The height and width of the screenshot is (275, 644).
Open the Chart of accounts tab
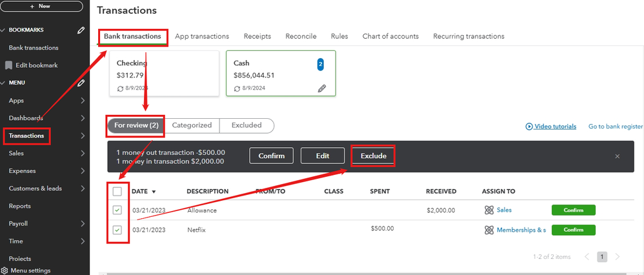(x=390, y=36)
